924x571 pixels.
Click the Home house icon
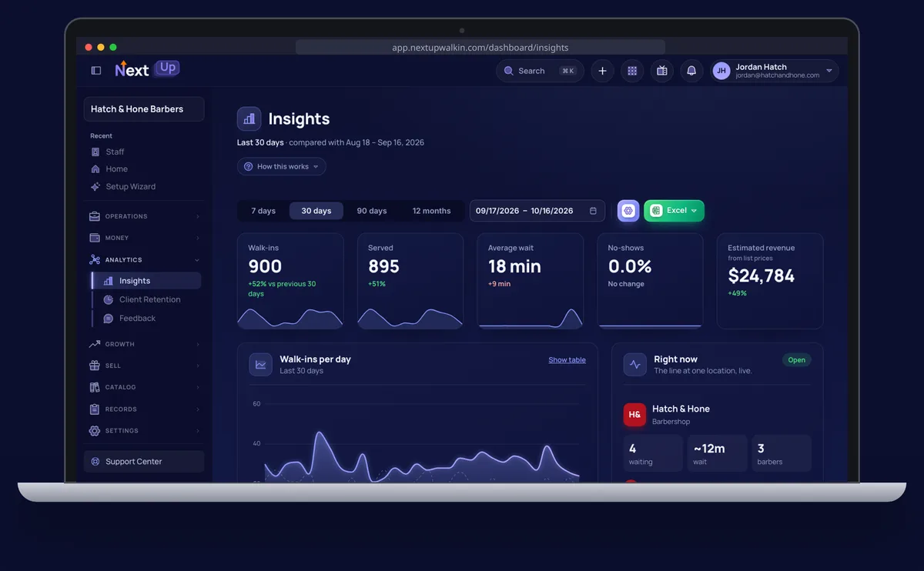click(x=95, y=169)
